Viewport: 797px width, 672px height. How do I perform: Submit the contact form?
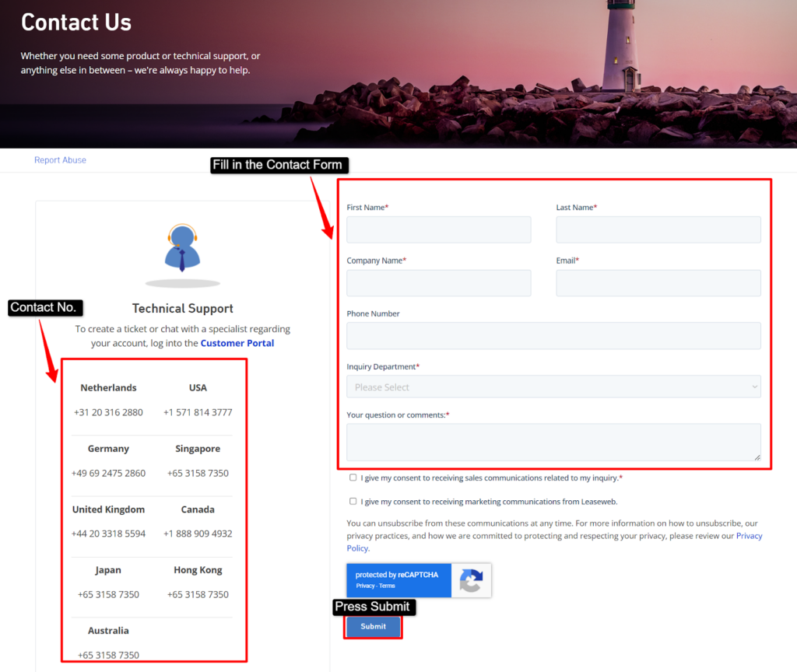click(x=373, y=626)
